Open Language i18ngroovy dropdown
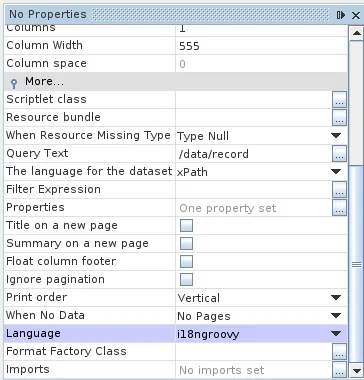This screenshot has height=380, width=364. click(336, 334)
